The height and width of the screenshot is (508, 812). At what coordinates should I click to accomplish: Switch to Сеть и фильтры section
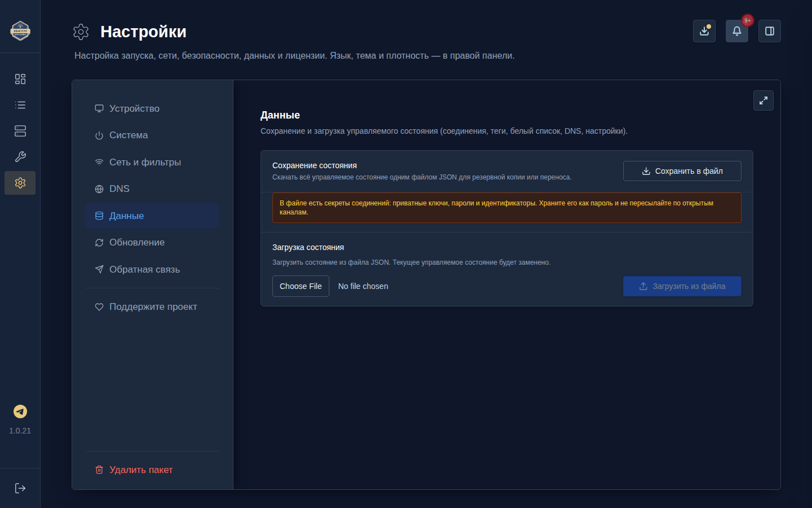tap(152, 162)
